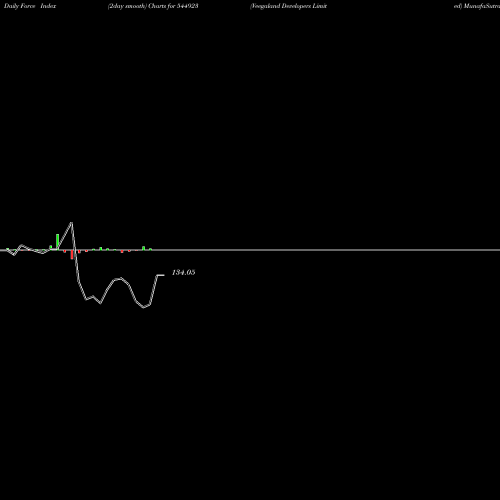Click the tallest green force index bar
The height and width of the screenshot is (500, 500).
point(58,242)
